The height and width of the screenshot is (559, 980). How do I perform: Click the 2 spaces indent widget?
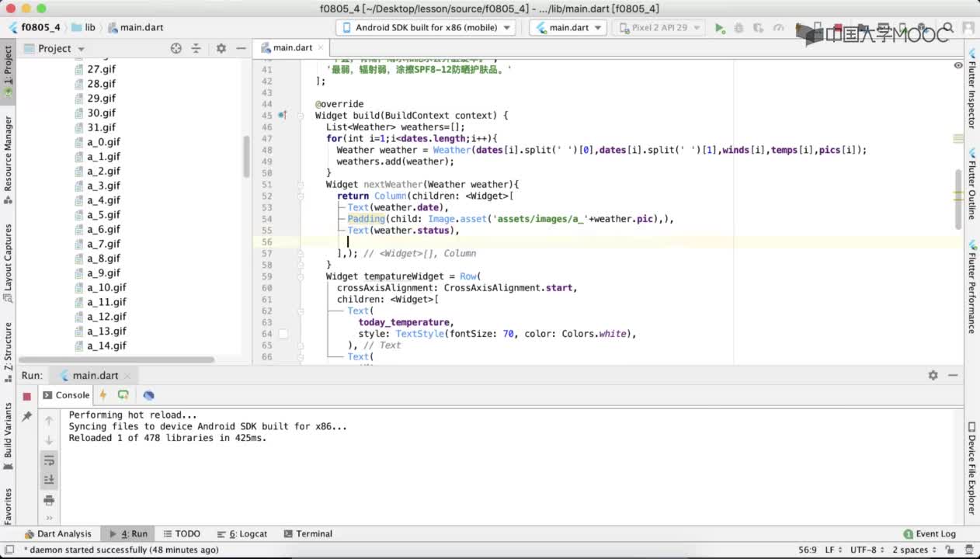pyautogui.click(x=914, y=550)
